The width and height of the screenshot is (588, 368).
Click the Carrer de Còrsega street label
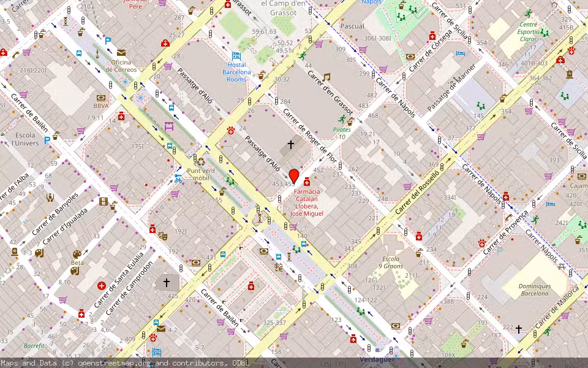tap(431, 52)
